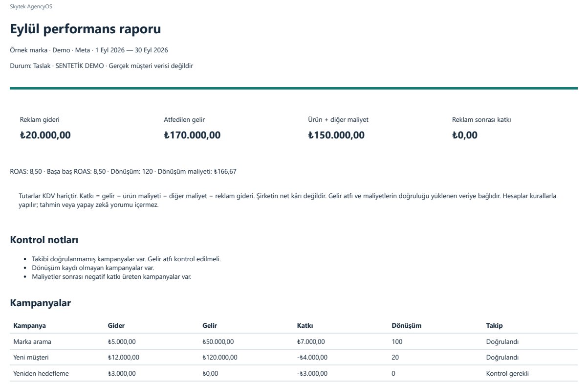Click the Dönüşüm kaydı olmayan kampanyalar note

point(93,268)
